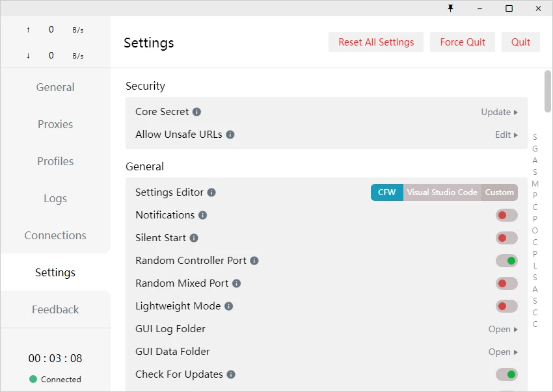
Task: Click info icon beside Random Controller Port
Action: [x=254, y=261]
